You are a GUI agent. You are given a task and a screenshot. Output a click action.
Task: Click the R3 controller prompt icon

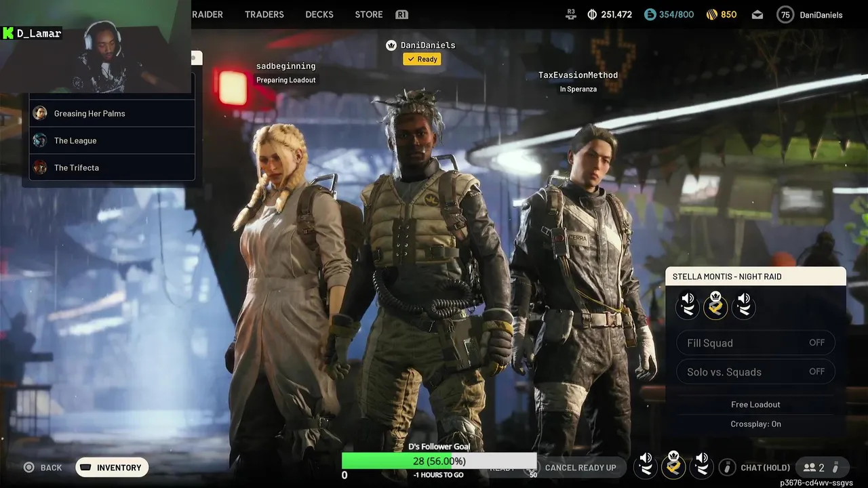[571, 14]
